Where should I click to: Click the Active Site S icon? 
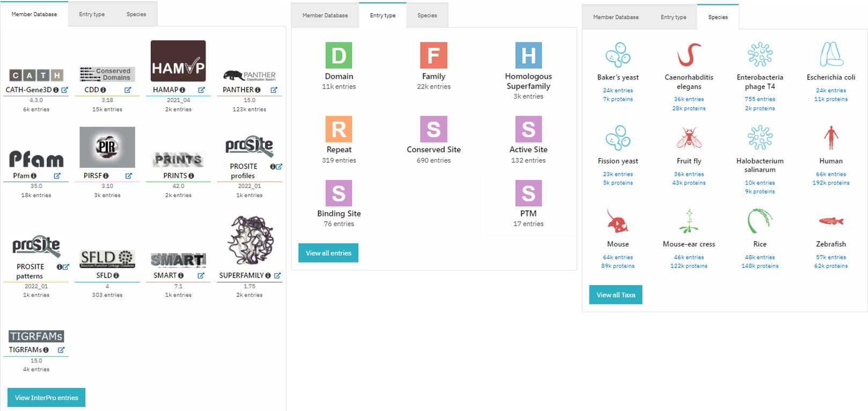pos(528,129)
